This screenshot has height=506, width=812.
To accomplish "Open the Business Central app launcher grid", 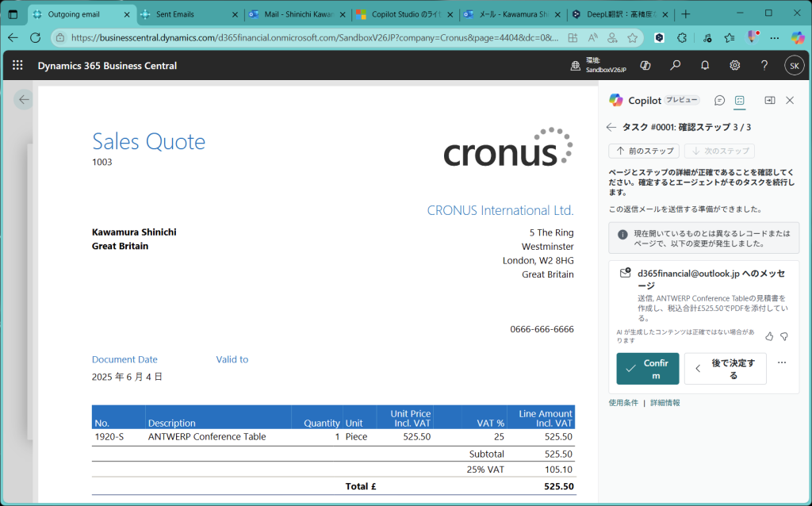I will pyautogui.click(x=17, y=65).
